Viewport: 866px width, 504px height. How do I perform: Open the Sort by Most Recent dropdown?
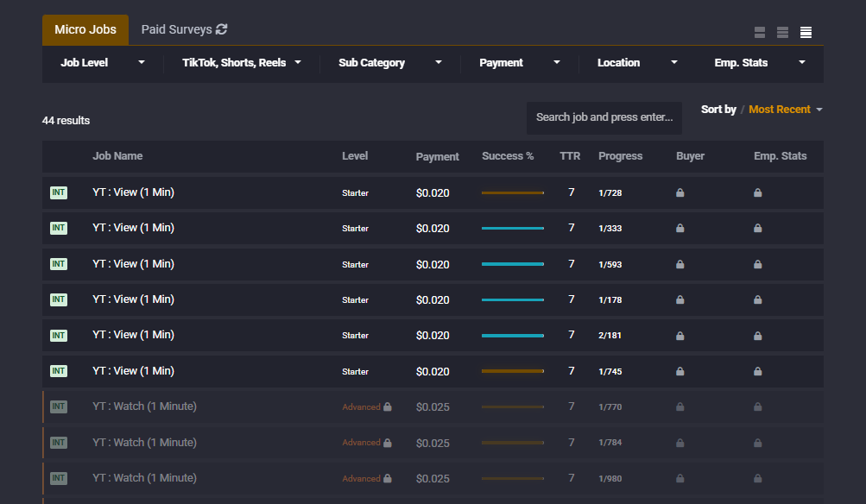point(785,110)
